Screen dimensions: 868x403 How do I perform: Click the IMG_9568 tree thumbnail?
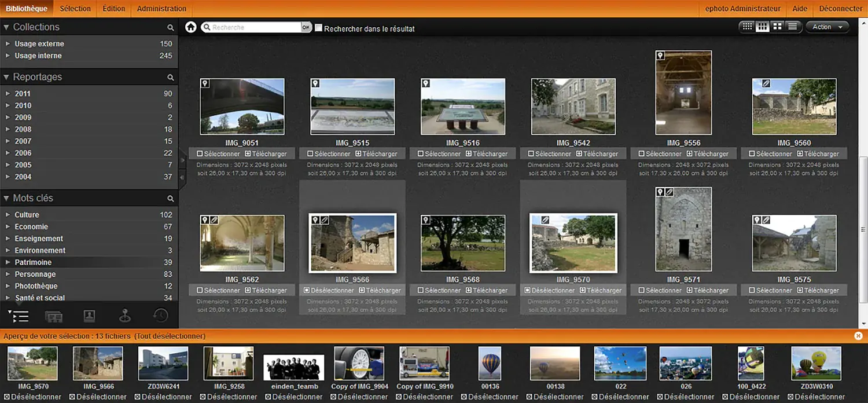463,243
